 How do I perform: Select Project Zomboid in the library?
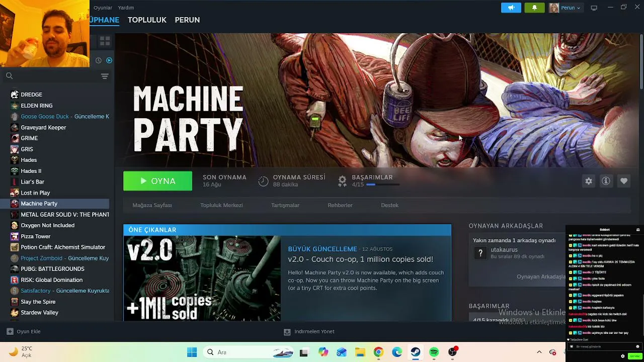[64, 258]
